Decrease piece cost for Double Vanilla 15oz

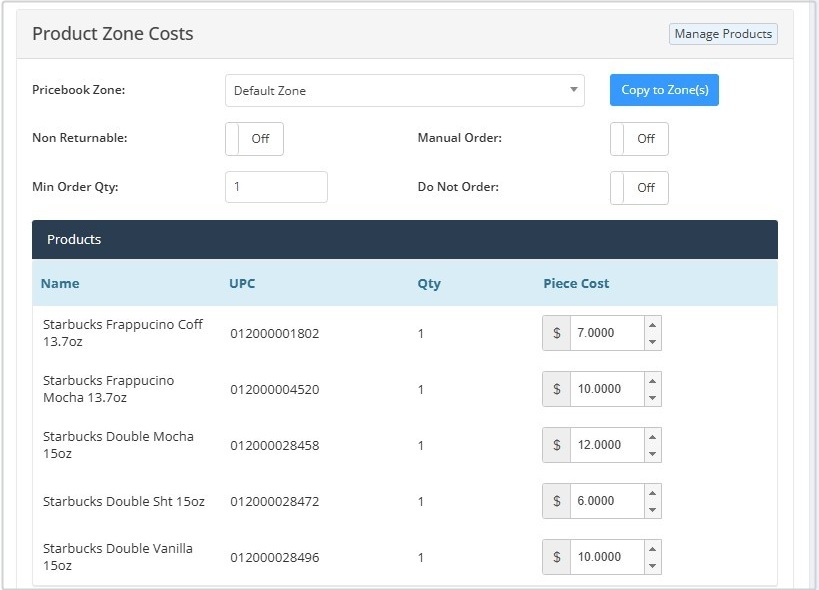coord(652,565)
